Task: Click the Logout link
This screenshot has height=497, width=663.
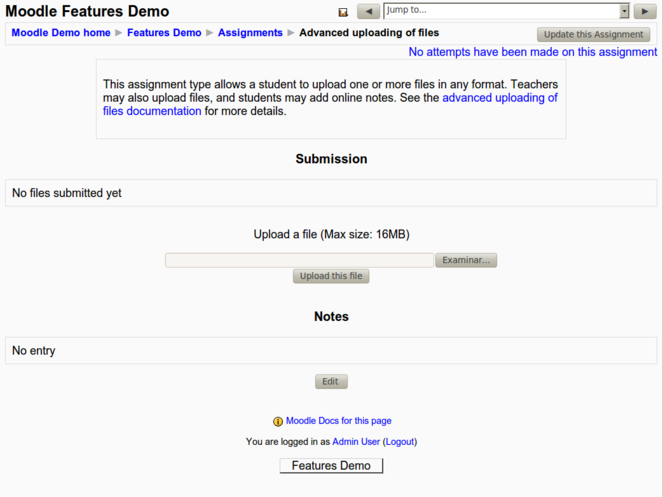Action: [400, 441]
